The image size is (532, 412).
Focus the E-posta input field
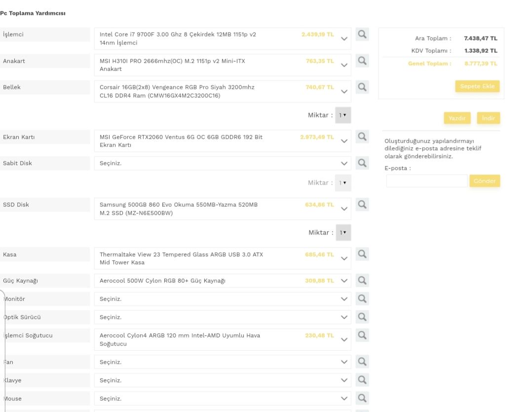pos(427,181)
